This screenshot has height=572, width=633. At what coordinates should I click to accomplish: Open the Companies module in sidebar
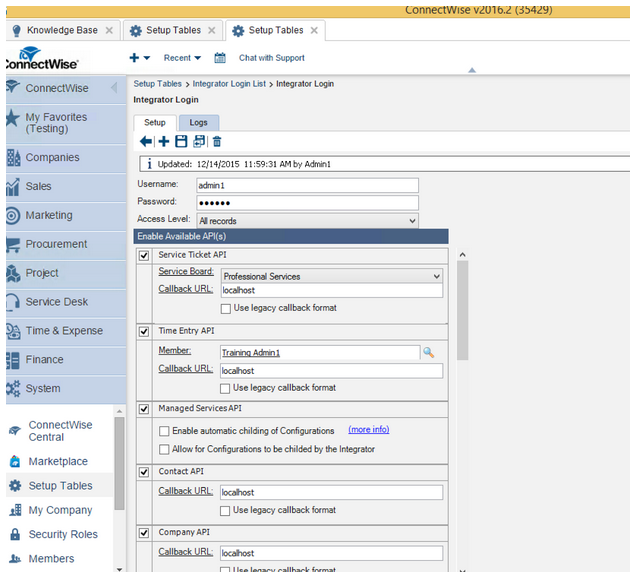click(x=66, y=157)
